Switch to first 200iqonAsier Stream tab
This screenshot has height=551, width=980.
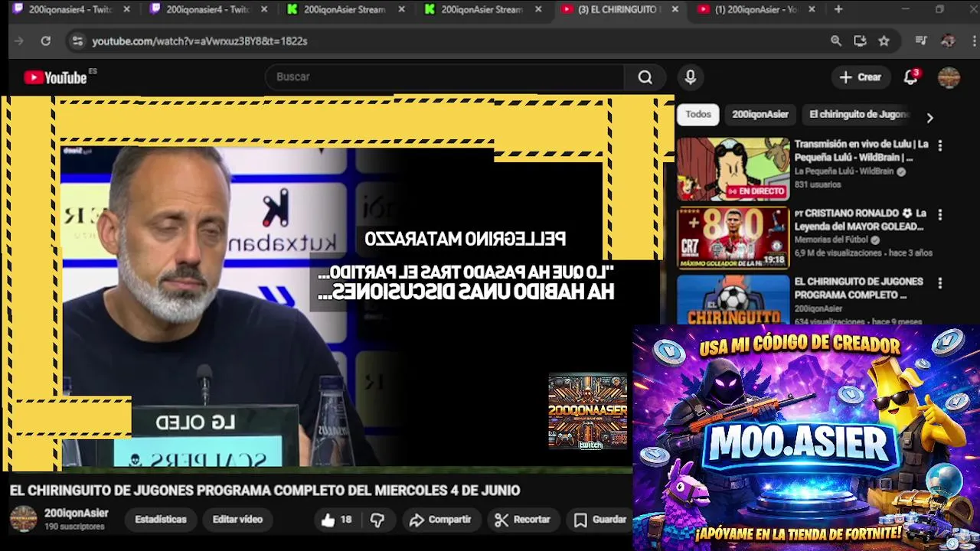[x=344, y=9]
